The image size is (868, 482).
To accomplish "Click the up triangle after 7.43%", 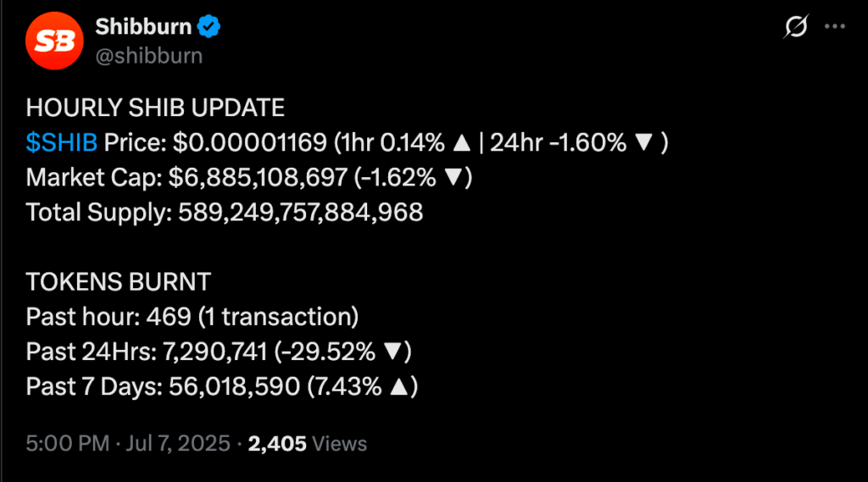I will [399, 387].
